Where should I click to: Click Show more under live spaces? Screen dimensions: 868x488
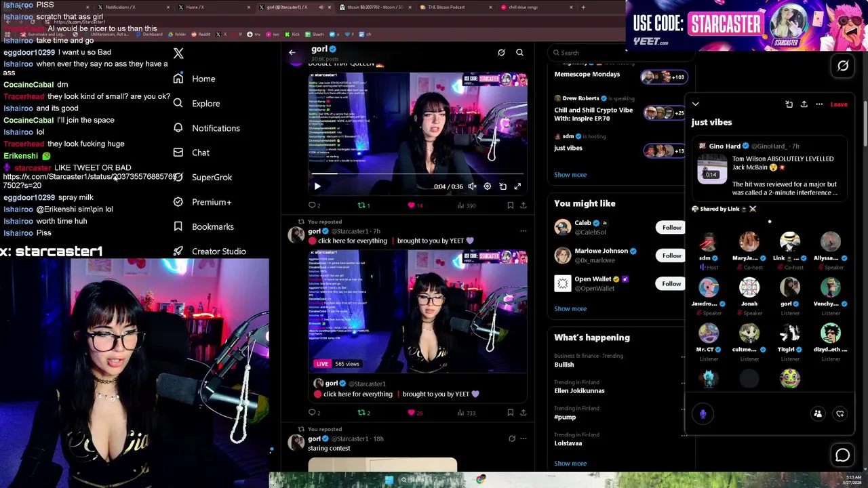pos(570,175)
